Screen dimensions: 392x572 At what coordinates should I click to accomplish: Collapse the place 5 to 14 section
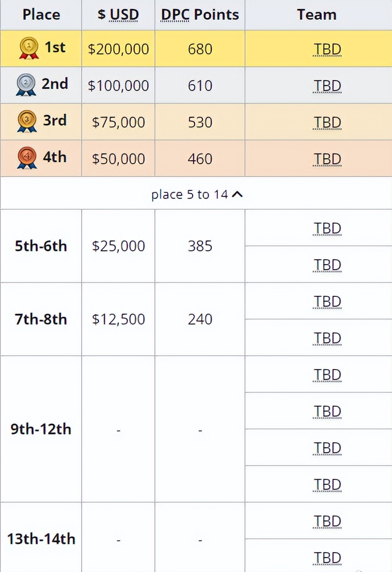(197, 194)
